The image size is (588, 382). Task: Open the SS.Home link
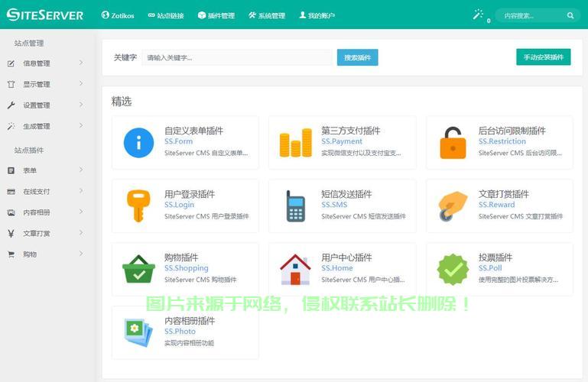[x=337, y=267]
